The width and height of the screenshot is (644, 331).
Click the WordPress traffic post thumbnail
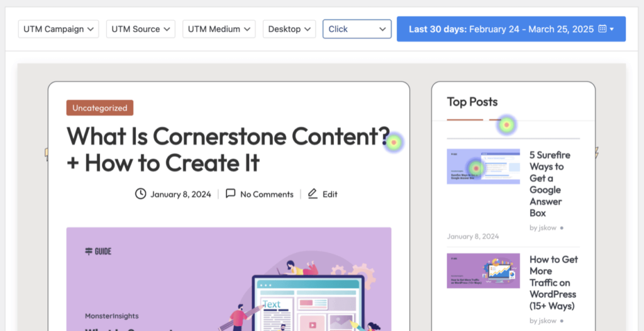point(483,271)
